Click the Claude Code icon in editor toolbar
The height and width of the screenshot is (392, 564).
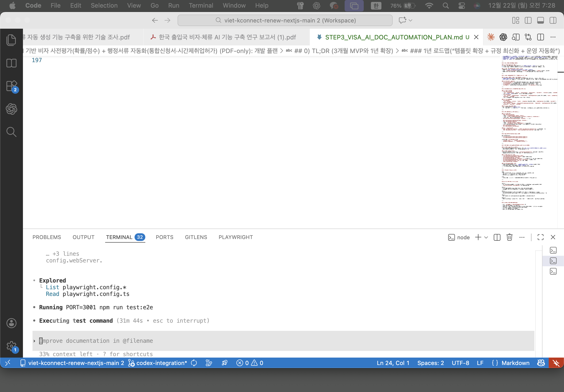[x=491, y=37]
